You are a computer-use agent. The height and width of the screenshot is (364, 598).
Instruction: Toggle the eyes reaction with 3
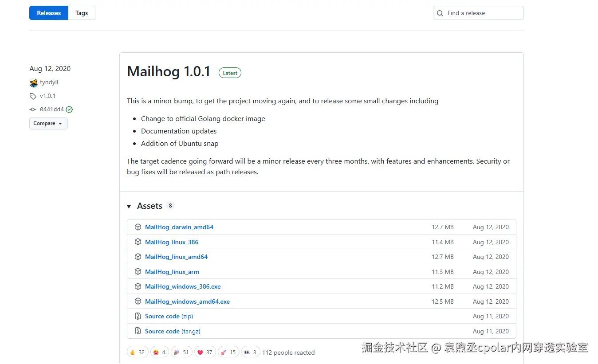pos(251,352)
